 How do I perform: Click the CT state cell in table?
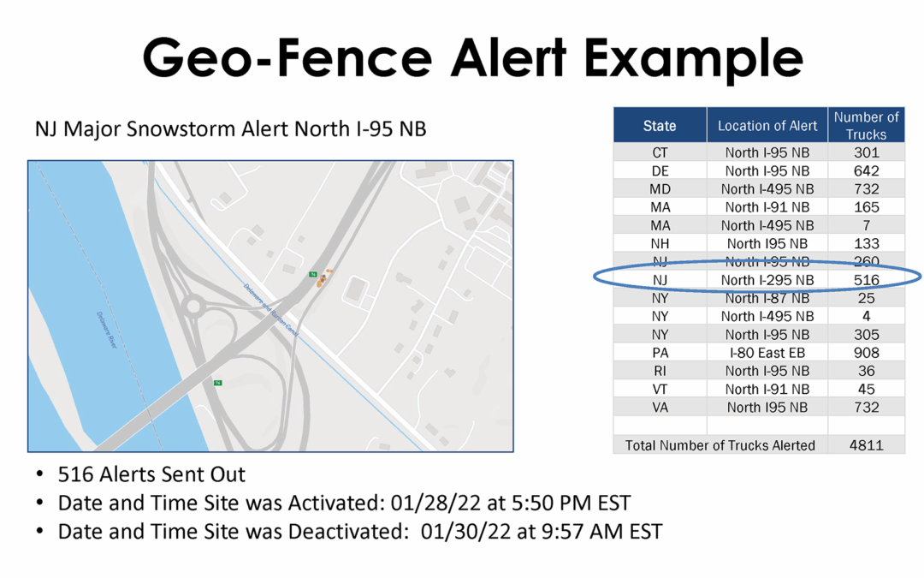point(659,152)
